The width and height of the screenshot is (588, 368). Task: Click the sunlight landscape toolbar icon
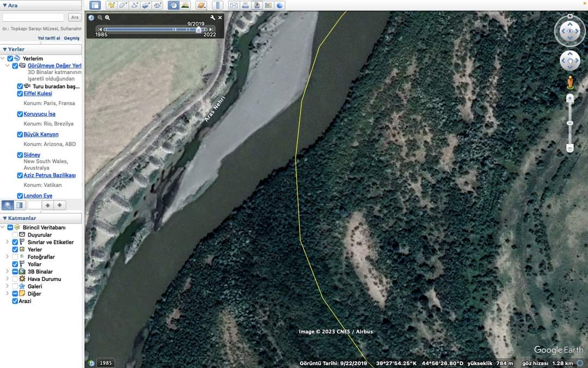click(x=185, y=5)
